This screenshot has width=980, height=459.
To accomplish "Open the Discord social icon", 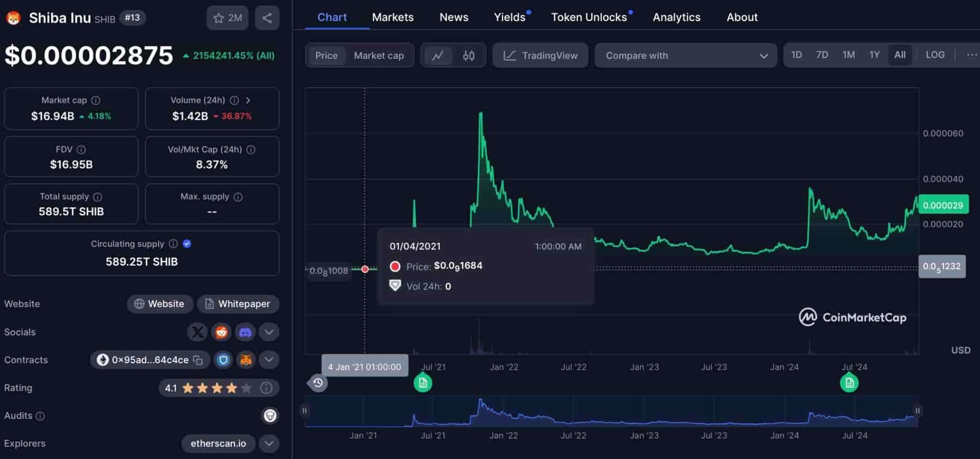I will pyautogui.click(x=245, y=332).
